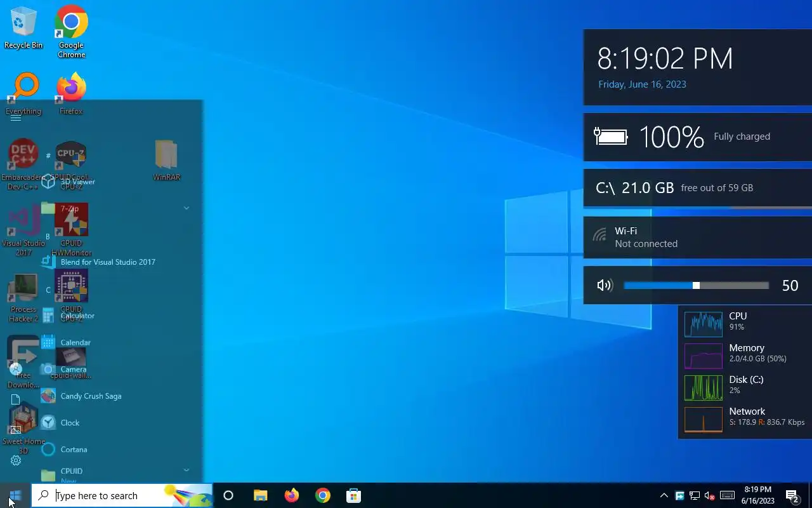
Task: Click the 8:19:02 PM widget clock
Action: click(x=665, y=58)
